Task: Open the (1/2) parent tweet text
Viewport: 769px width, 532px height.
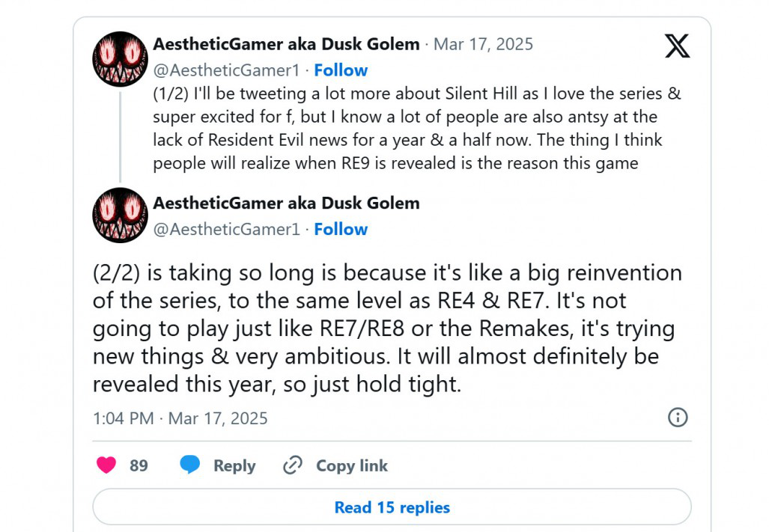Action: 417,129
